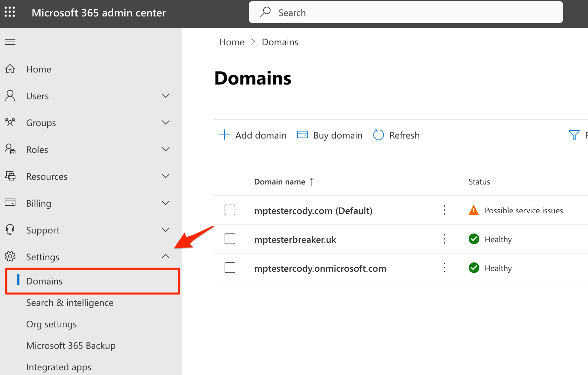Click Home in the breadcrumb

pyautogui.click(x=232, y=42)
